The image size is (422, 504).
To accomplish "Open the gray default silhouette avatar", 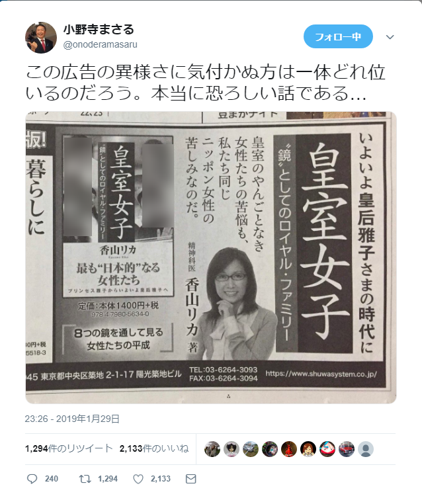I will 366,449.
